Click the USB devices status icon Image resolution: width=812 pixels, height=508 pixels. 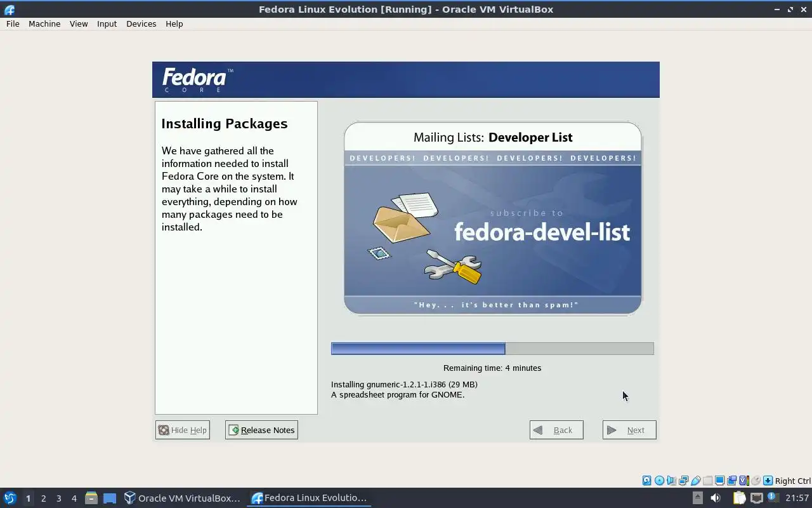point(696,481)
